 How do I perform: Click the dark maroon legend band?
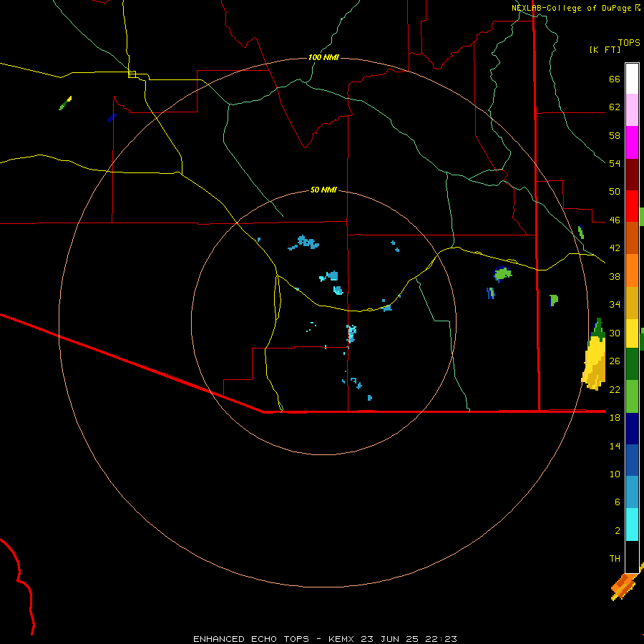pyautogui.click(x=632, y=174)
